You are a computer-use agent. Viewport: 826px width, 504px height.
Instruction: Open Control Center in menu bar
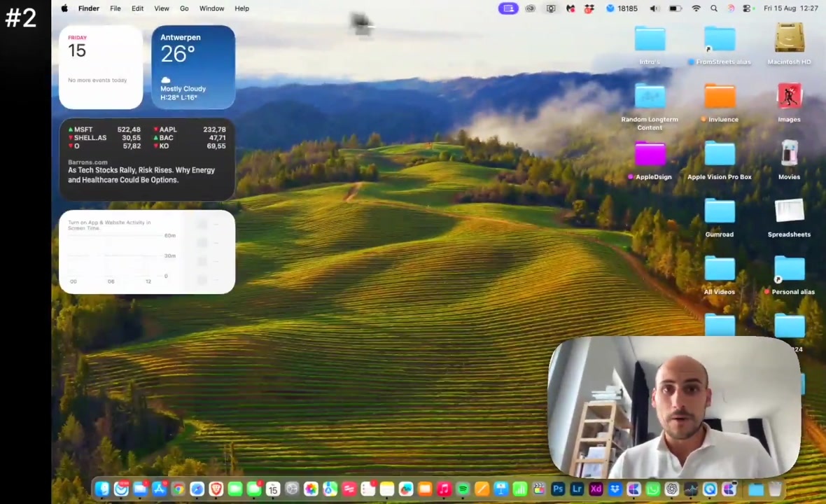pos(747,8)
